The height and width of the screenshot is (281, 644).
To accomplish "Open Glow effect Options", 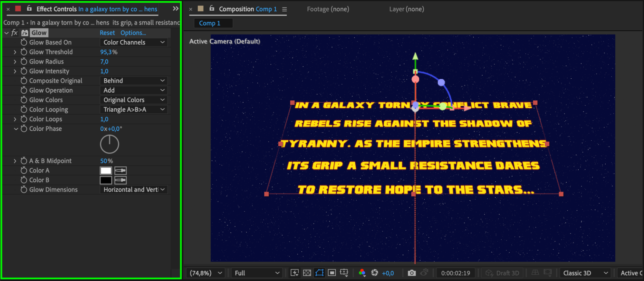I will (x=133, y=33).
